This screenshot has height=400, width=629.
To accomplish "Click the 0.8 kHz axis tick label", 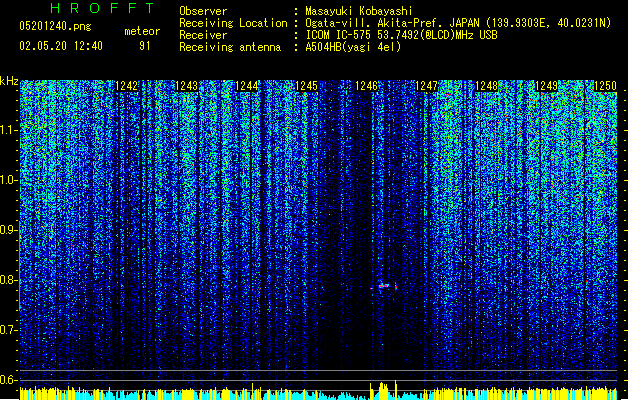I will [x=8, y=280].
